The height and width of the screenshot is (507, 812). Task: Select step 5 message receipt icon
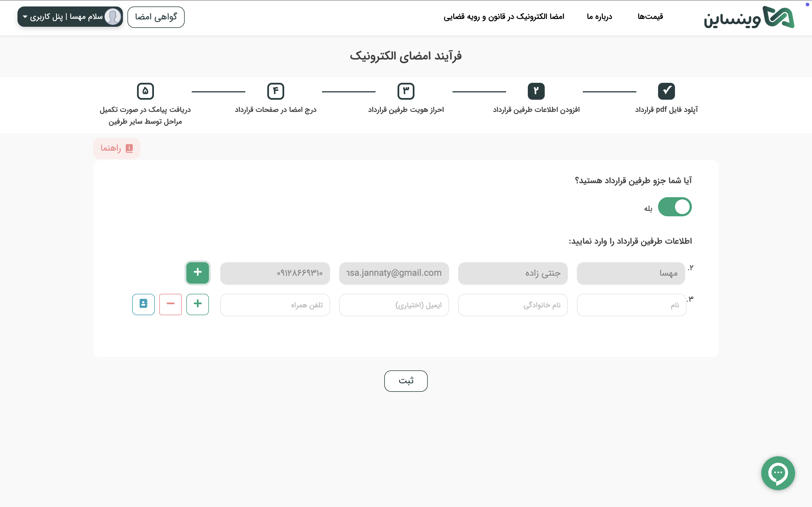[x=145, y=91]
